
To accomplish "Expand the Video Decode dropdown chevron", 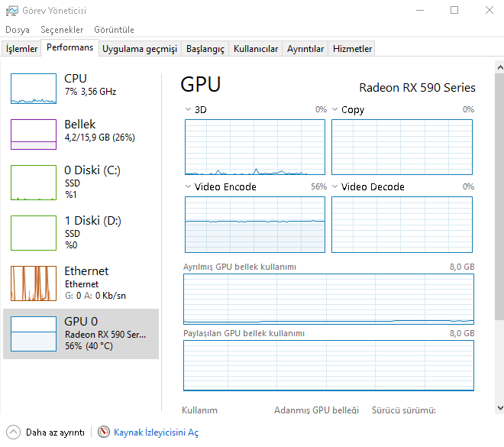I will click(x=334, y=186).
